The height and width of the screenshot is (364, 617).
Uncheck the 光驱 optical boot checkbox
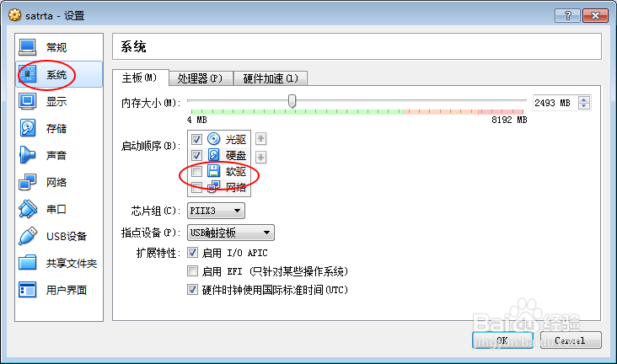(x=196, y=139)
